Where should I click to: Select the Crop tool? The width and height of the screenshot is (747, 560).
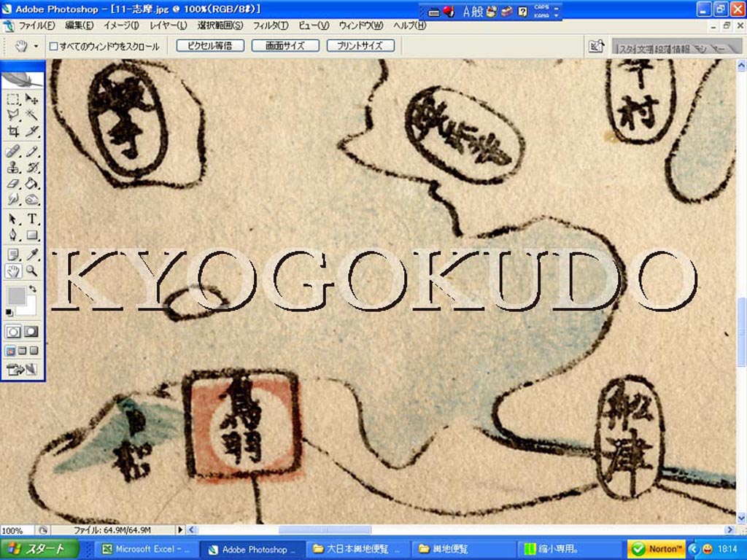click(x=13, y=131)
